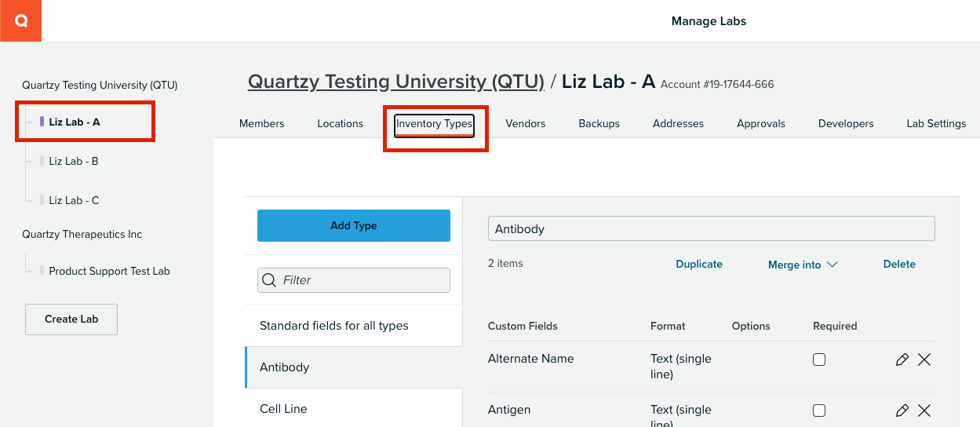This screenshot has height=427, width=980.
Task: Open the Lab Settings tab
Action: click(x=936, y=123)
